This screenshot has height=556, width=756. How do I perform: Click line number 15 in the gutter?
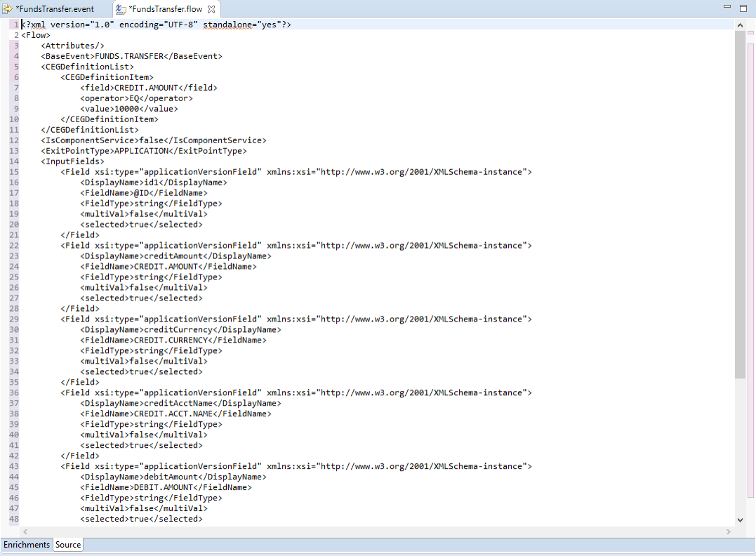[x=14, y=172]
